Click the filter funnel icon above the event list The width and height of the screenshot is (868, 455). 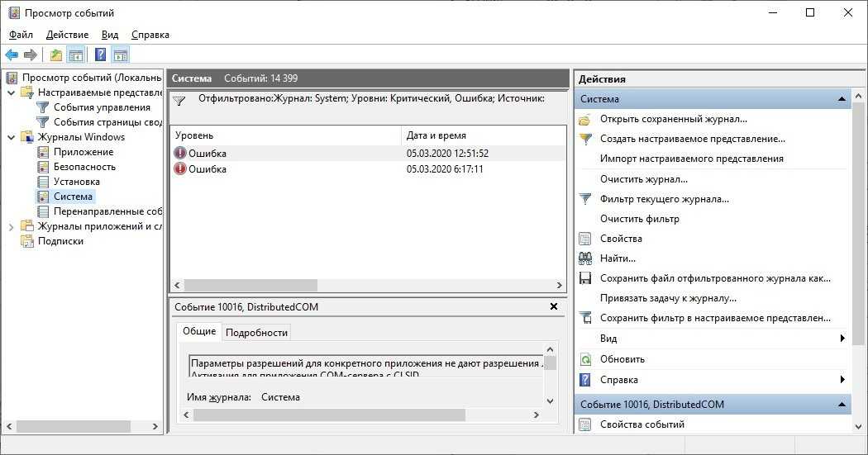[179, 101]
